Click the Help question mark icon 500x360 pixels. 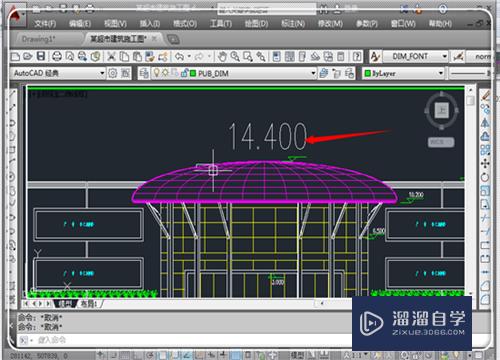pos(357,57)
